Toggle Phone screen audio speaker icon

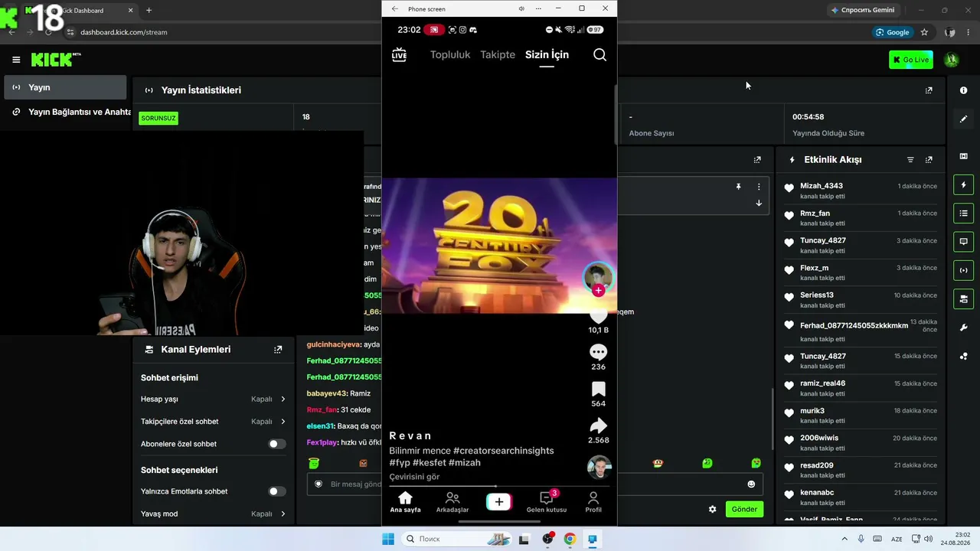click(x=521, y=9)
